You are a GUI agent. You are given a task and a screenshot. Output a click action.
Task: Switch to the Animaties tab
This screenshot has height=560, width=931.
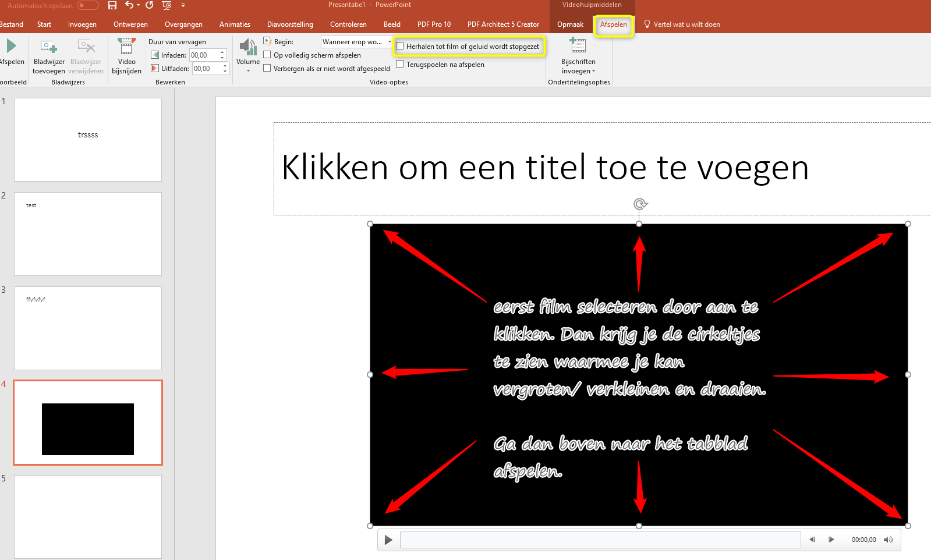pyautogui.click(x=235, y=24)
